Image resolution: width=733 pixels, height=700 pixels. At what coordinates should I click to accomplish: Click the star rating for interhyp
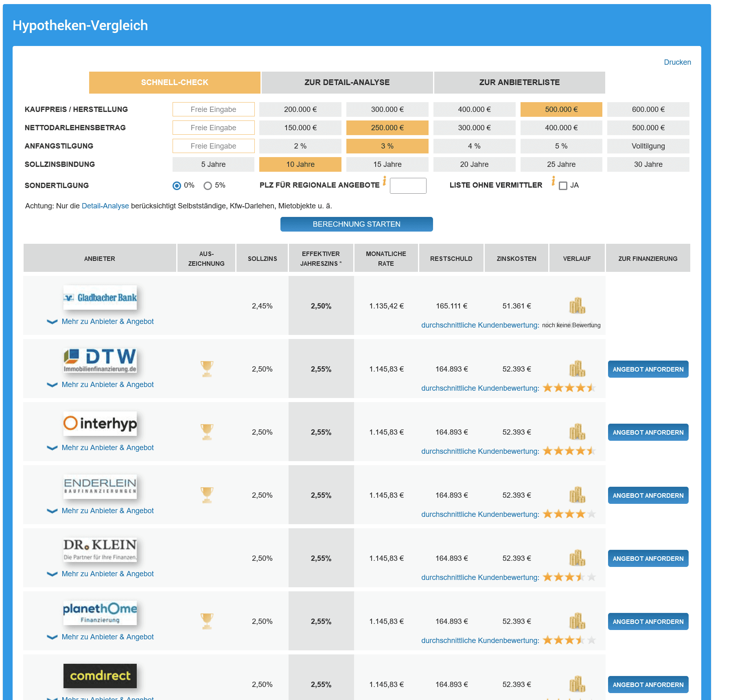pyautogui.click(x=569, y=451)
